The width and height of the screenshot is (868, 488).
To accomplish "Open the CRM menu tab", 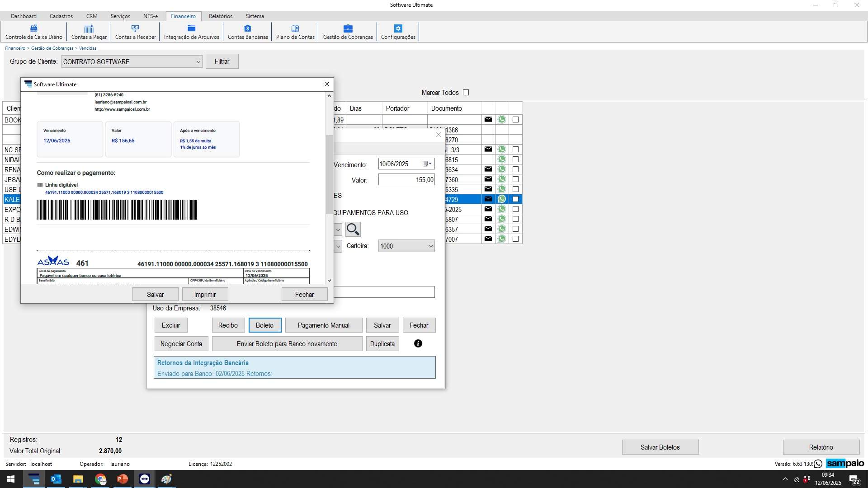I will point(92,16).
